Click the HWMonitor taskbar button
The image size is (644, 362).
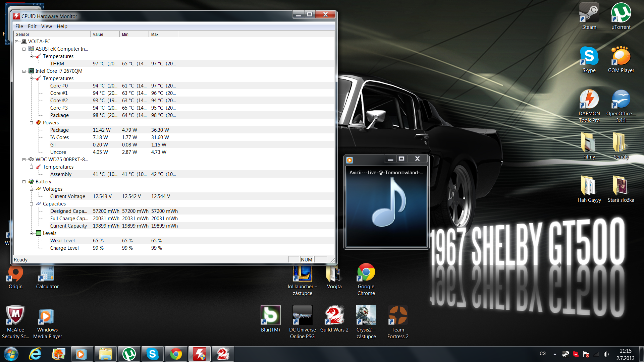(199, 354)
